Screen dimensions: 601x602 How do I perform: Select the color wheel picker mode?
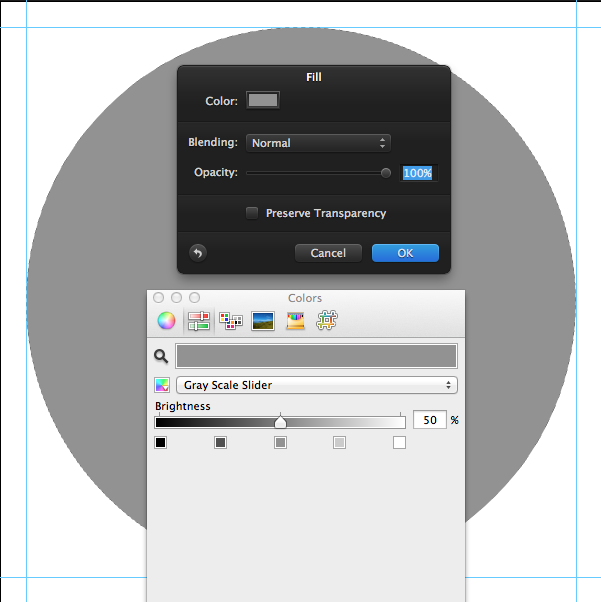click(166, 321)
